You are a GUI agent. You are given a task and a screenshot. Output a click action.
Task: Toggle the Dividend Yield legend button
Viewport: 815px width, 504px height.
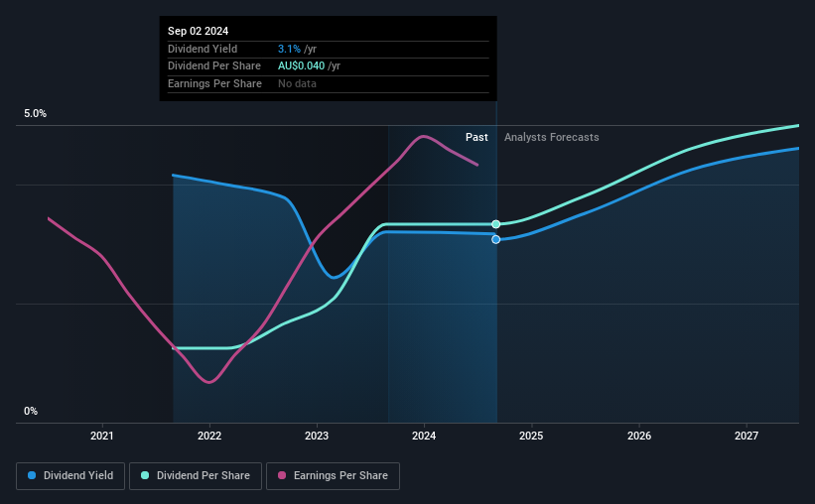tap(70, 476)
